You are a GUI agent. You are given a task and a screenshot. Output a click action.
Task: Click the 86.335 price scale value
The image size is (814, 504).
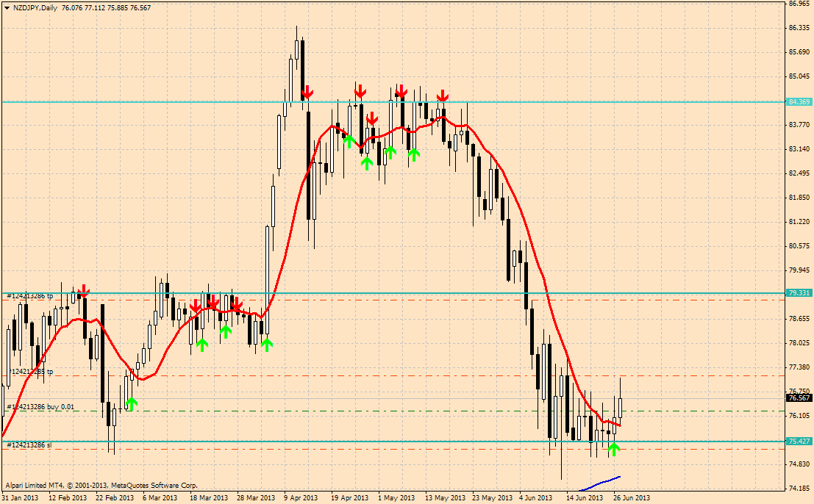799,27
